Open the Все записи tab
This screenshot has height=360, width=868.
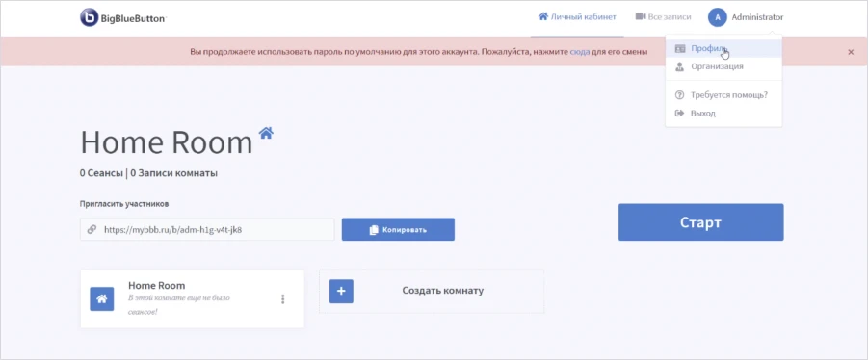[x=663, y=17]
